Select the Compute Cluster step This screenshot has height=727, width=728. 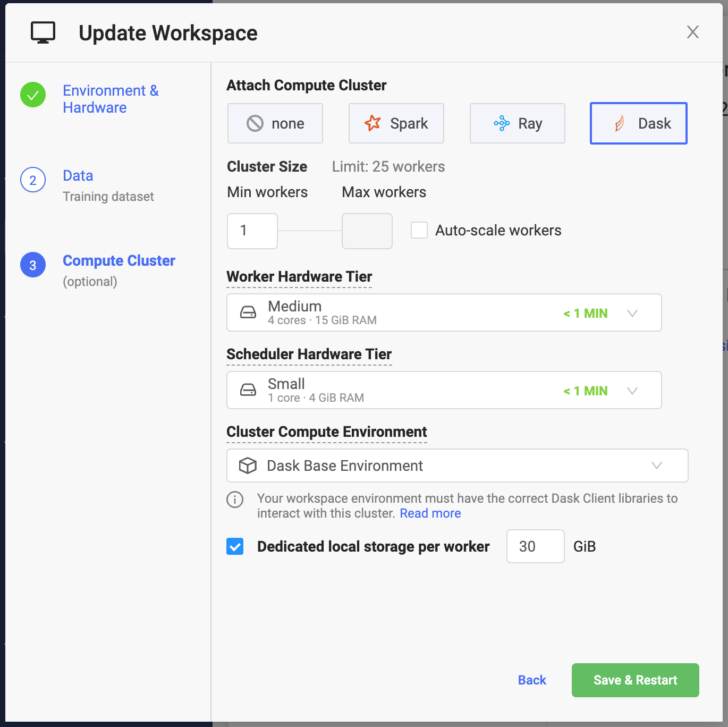(x=119, y=260)
